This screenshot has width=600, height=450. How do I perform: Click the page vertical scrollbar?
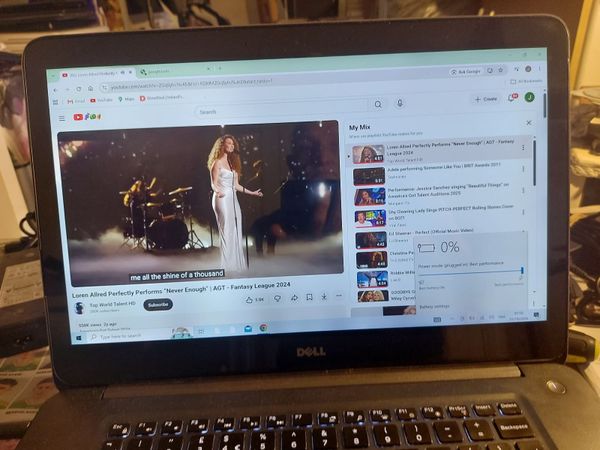(x=544, y=104)
